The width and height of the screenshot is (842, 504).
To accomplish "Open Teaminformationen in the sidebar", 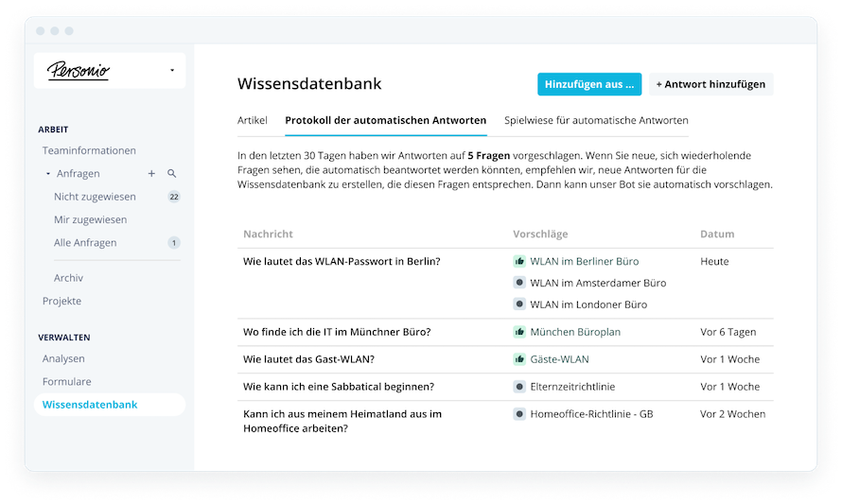I will pos(89,151).
